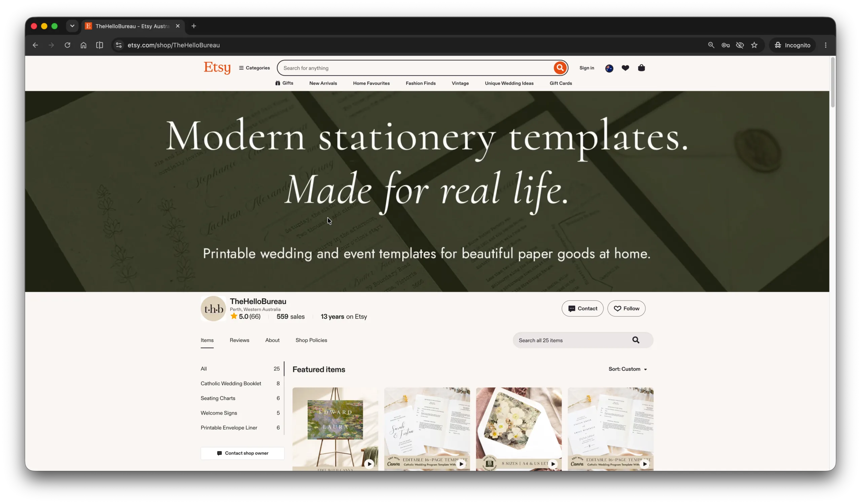Submit search with orange magnifier button
Viewport: 861px width, 504px height.
pos(560,68)
